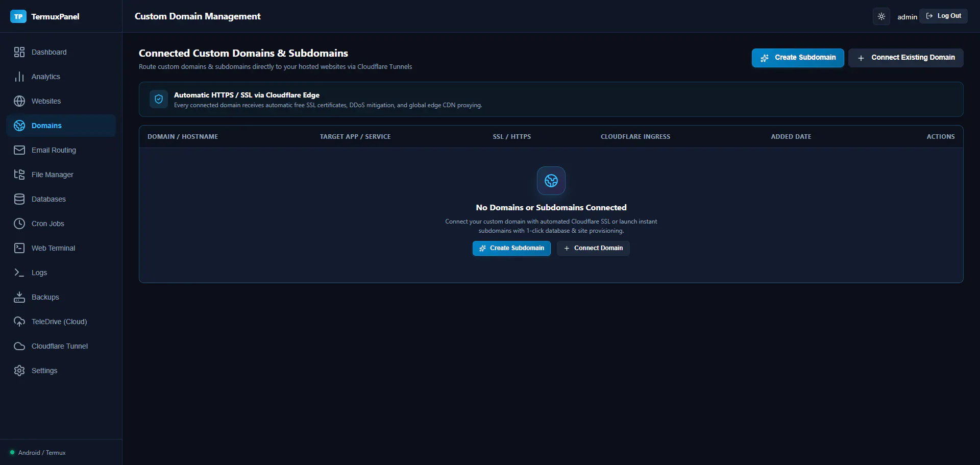Click the Email Routing envelope icon

coord(19,150)
